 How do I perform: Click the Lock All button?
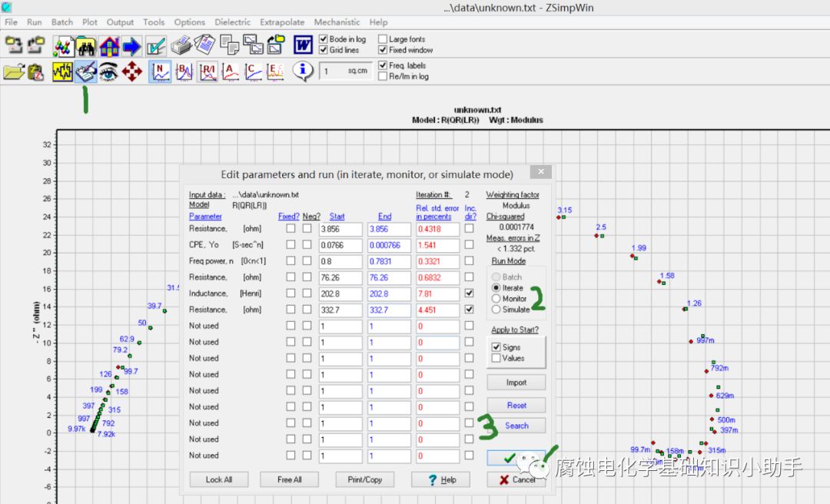click(x=218, y=479)
